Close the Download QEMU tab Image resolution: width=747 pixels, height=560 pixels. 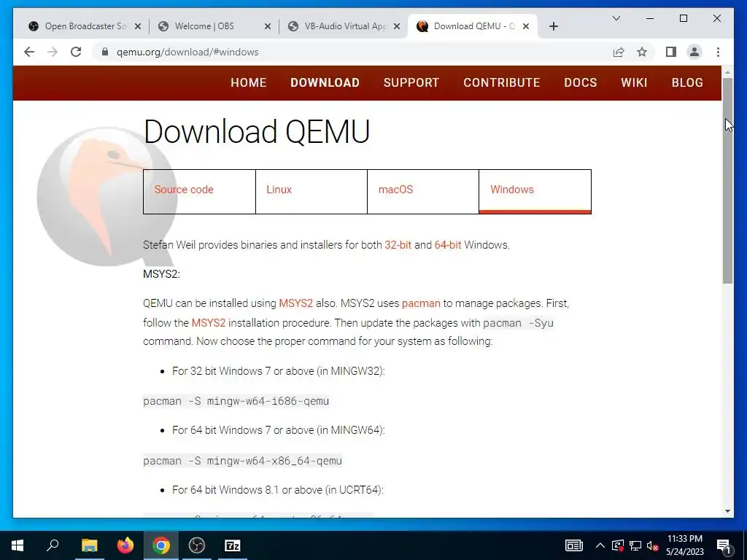(526, 26)
